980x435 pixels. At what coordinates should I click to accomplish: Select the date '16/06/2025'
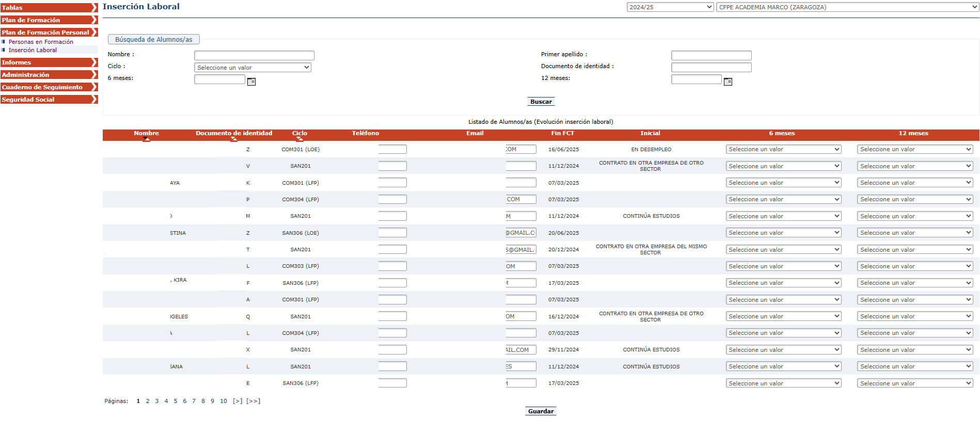tap(564, 150)
